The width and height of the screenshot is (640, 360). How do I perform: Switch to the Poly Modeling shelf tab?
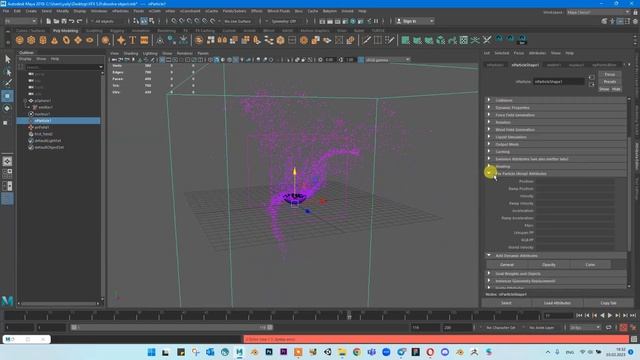pos(65,31)
